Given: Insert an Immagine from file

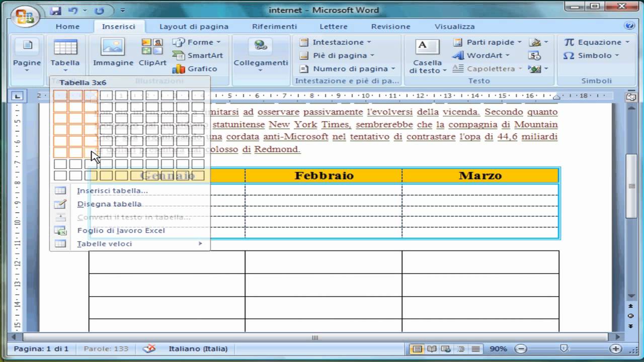Looking at the screenshot, I should [113, 53].
